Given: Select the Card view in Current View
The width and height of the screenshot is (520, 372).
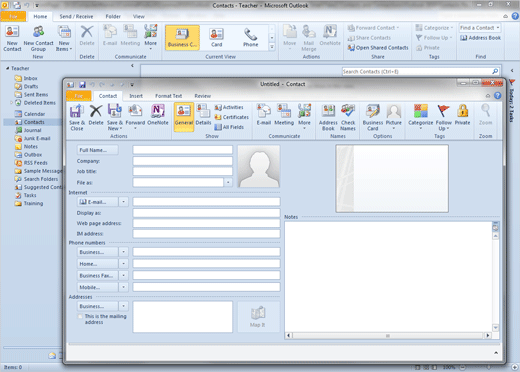Looking at the screenshot, I should (x=216, y=38).
